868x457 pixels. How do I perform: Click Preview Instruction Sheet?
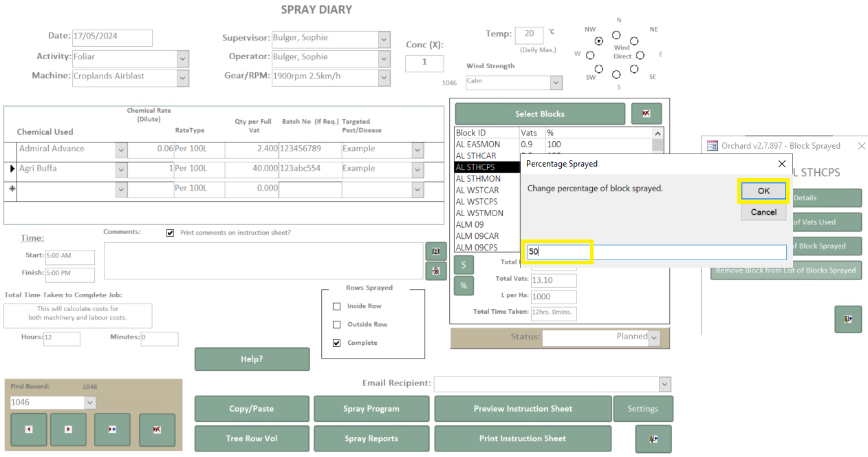pos(523,409)
